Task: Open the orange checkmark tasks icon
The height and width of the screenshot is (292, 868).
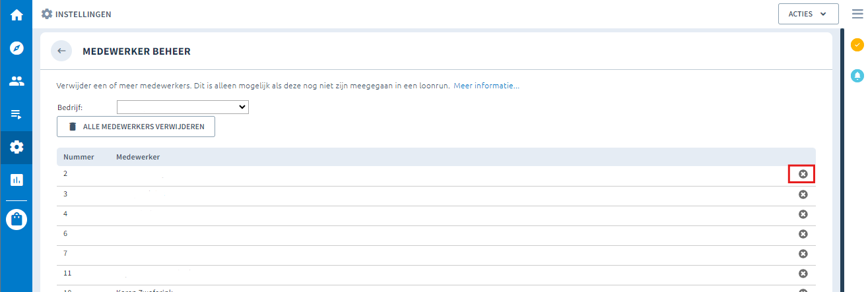Action: (x=857, y=45)
